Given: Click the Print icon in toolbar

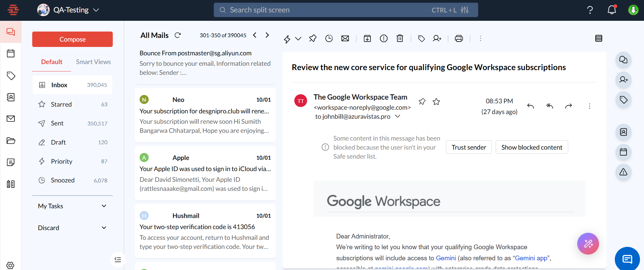Looking at the screenshot, I should [x=459, y=39].
